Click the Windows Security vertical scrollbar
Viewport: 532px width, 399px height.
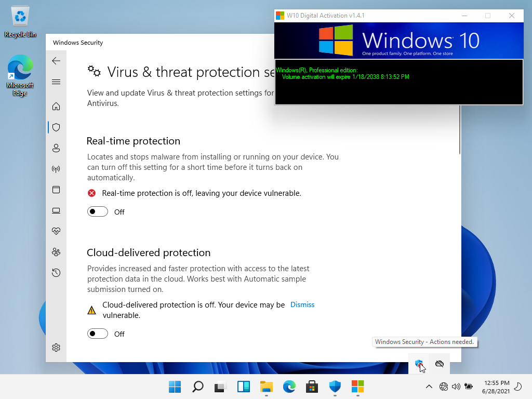(460, 129)
